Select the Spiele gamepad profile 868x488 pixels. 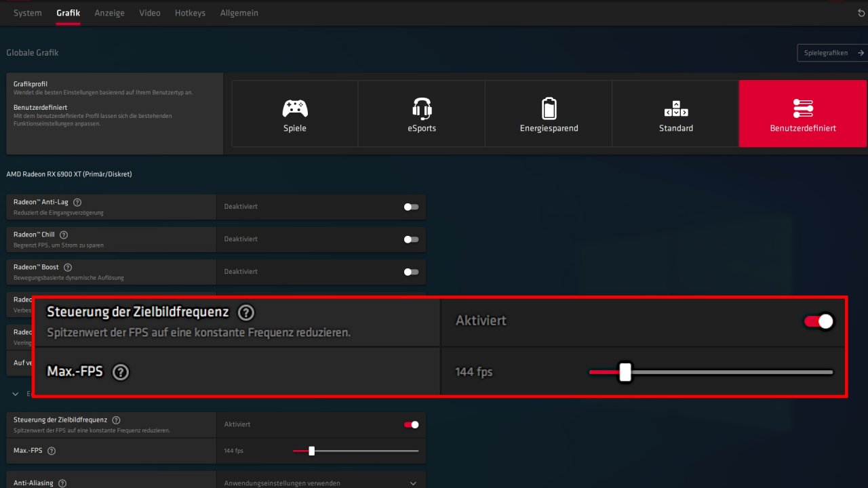click(294, 114)
